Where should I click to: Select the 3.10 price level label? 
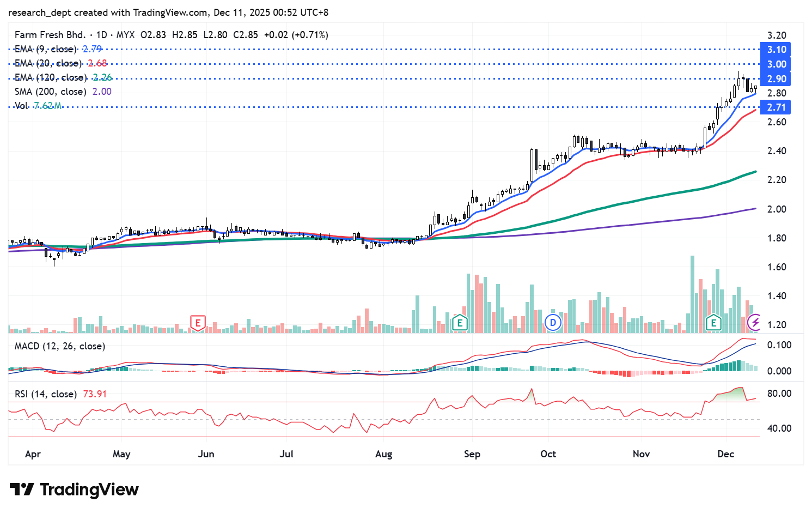point(776,50)
